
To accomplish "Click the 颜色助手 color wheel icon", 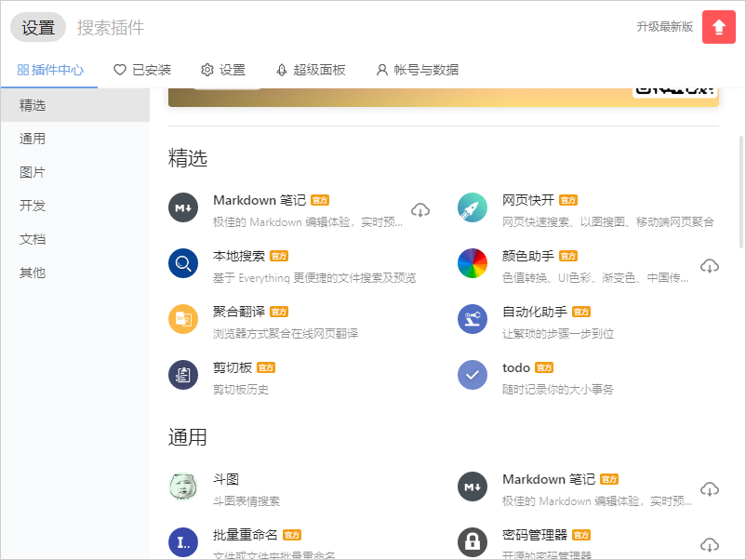I will point(473,264).
